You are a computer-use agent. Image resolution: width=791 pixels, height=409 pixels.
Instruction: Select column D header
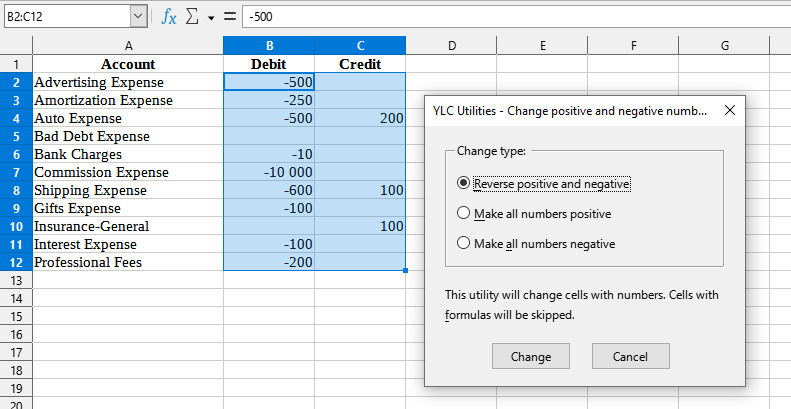coord(451,45)
